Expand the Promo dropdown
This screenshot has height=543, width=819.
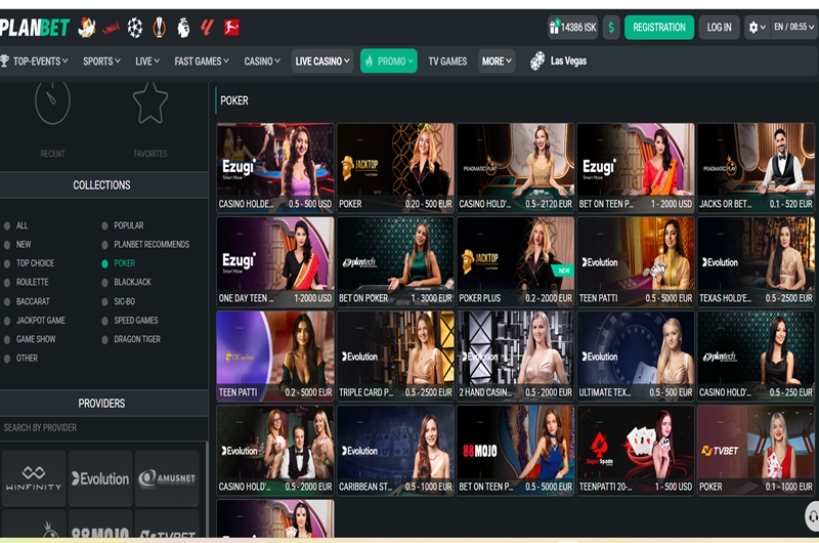389,61
